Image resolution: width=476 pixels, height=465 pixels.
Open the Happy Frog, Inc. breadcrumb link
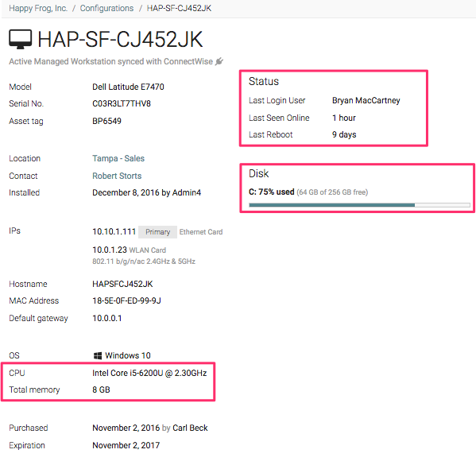tap(38, 8)
